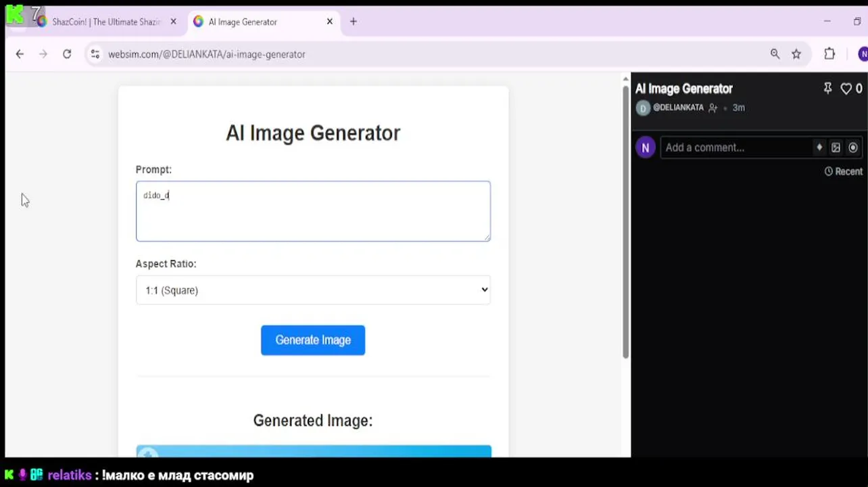Click inside the Prompt text area
The width and height of the screenshot is (868, 487).
click(313, 211)
